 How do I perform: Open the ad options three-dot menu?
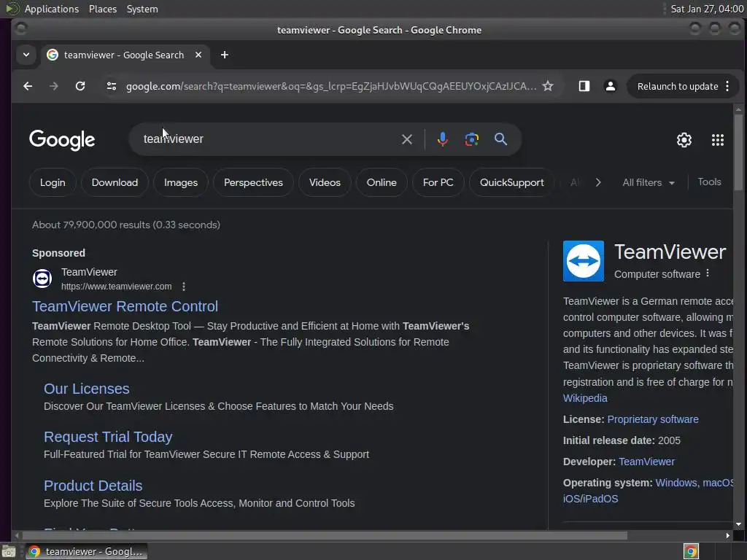click(184, 286)
